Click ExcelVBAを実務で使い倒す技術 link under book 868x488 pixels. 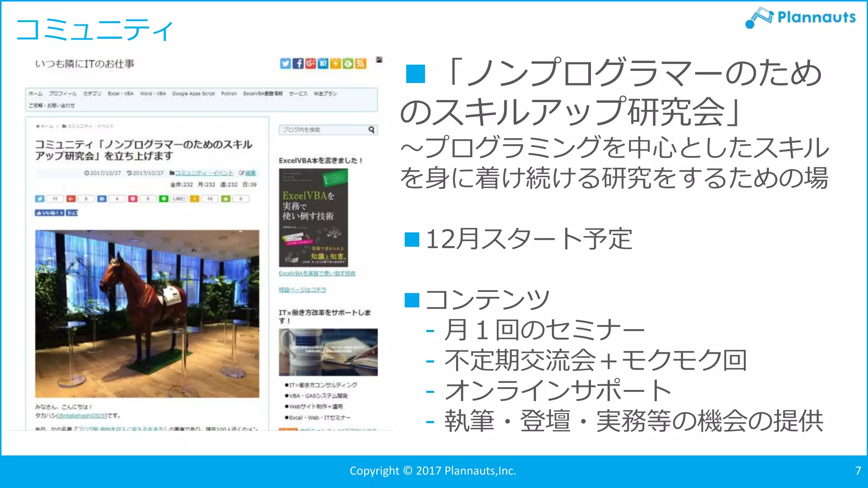317,274
